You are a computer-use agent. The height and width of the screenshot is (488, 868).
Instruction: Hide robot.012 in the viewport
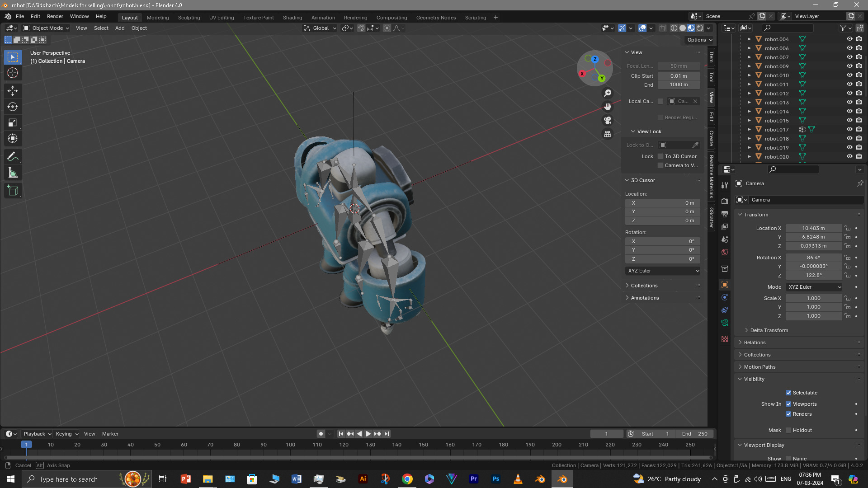click(x=849, y=93)
